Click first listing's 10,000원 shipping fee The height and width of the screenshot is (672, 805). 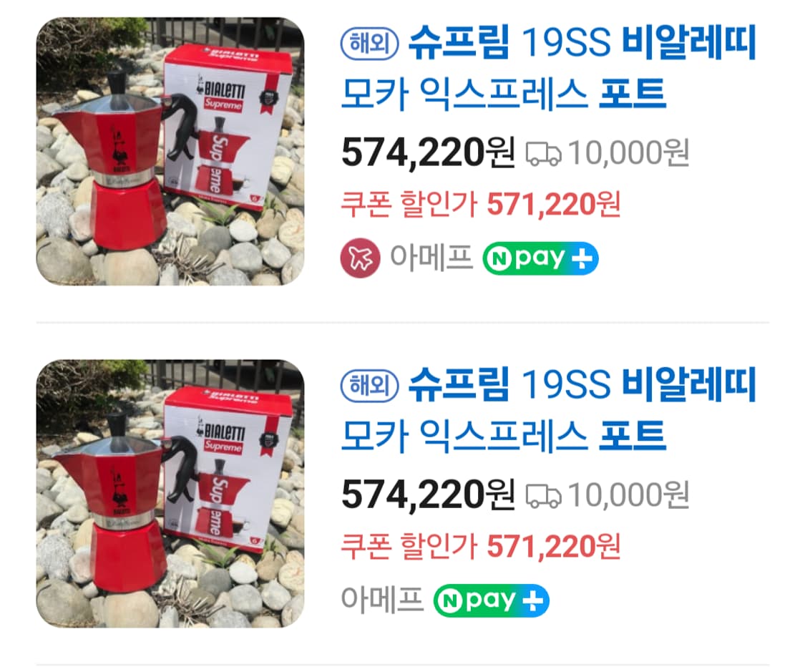point(628,153)
